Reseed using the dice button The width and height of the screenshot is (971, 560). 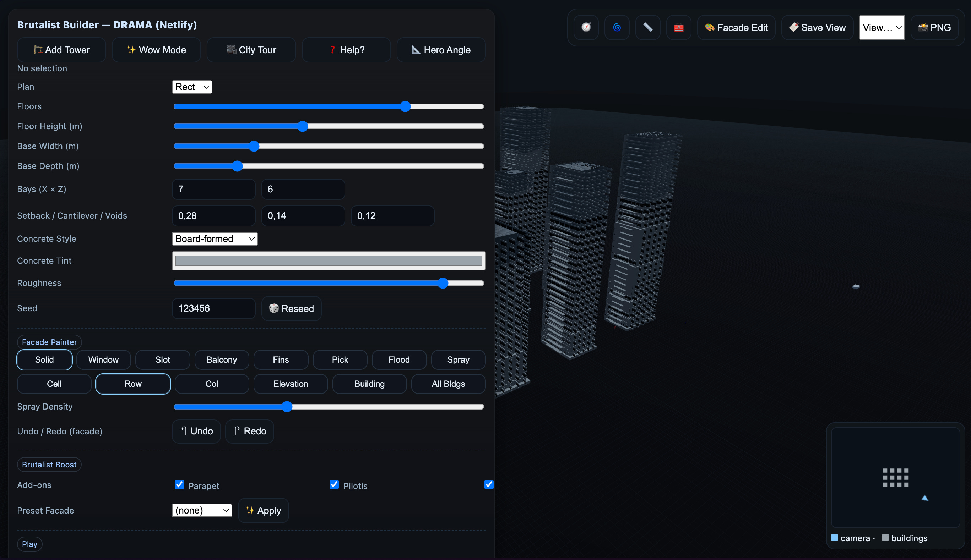click(x=291, y=308)
